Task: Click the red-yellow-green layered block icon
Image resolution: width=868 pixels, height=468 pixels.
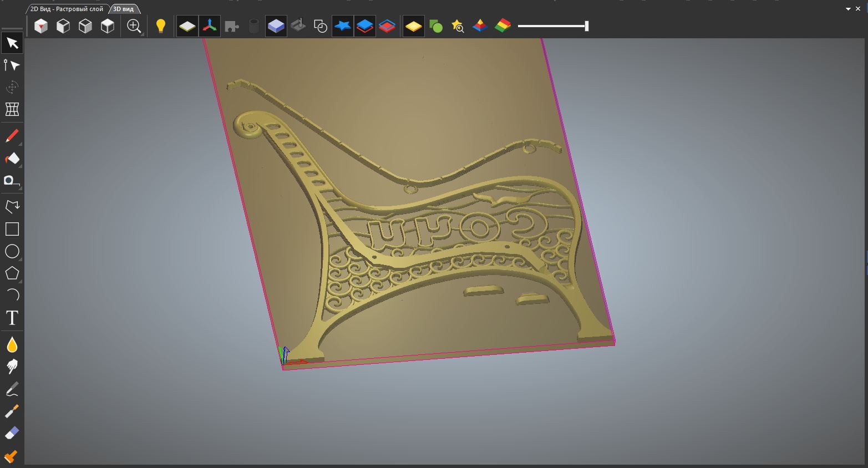Action: tap(502, 26)
